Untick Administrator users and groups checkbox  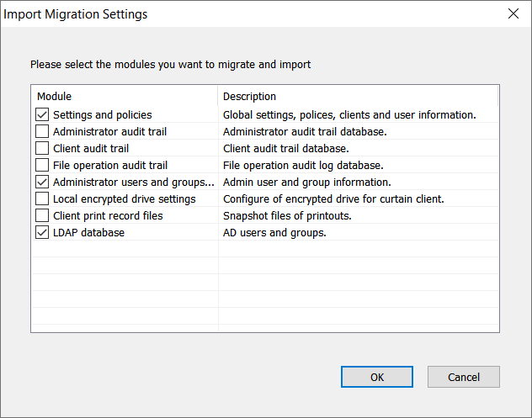tap(42, 182)
